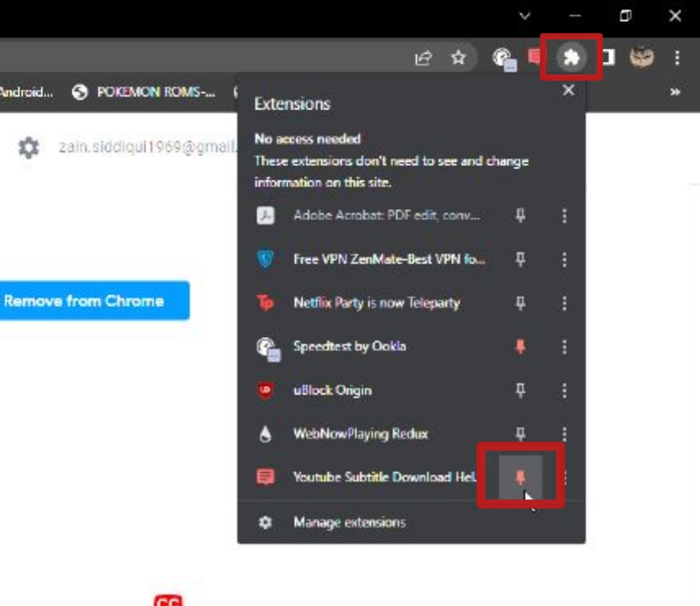Pin WebNowPlaying Redux to the toolbar
Image resolution: width=700 pixels, height=606 pixels.
point(521,434)
